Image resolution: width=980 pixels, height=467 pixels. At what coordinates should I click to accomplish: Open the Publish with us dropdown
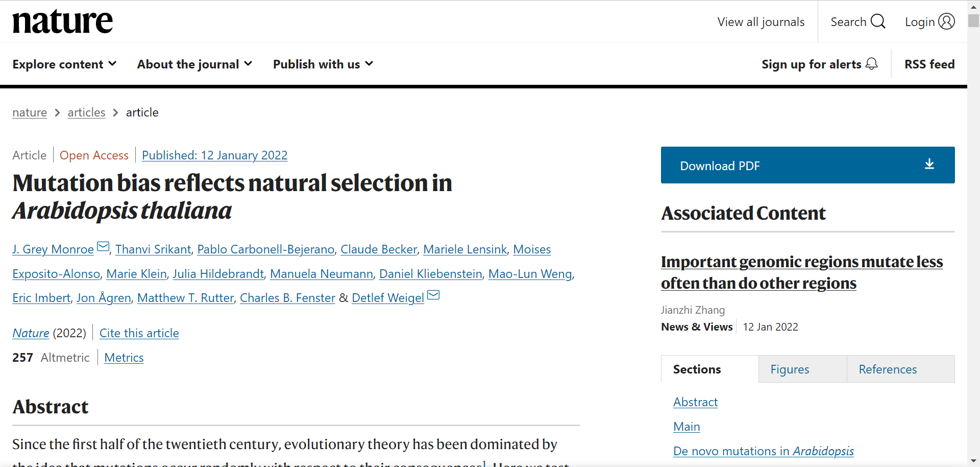[323, 64]
